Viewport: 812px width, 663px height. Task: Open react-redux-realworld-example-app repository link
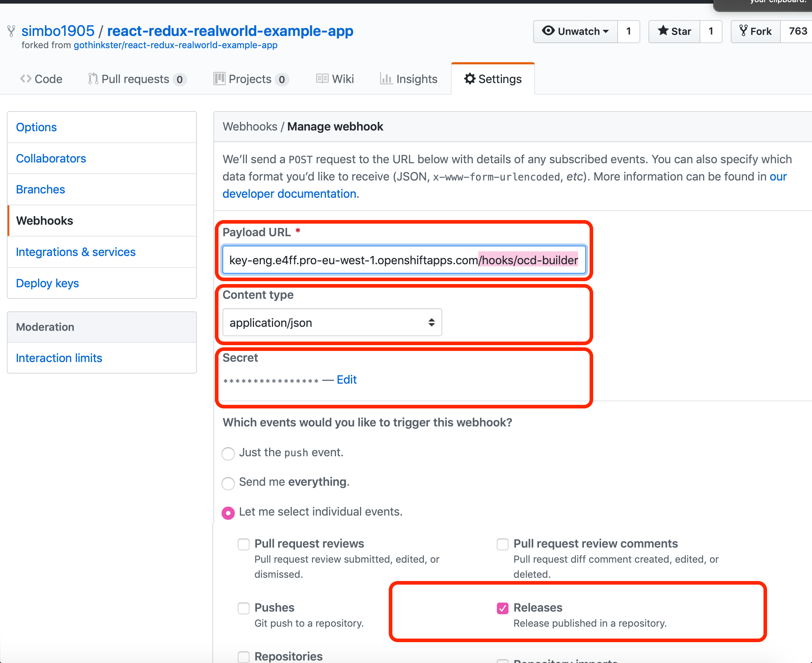point(230,31)
